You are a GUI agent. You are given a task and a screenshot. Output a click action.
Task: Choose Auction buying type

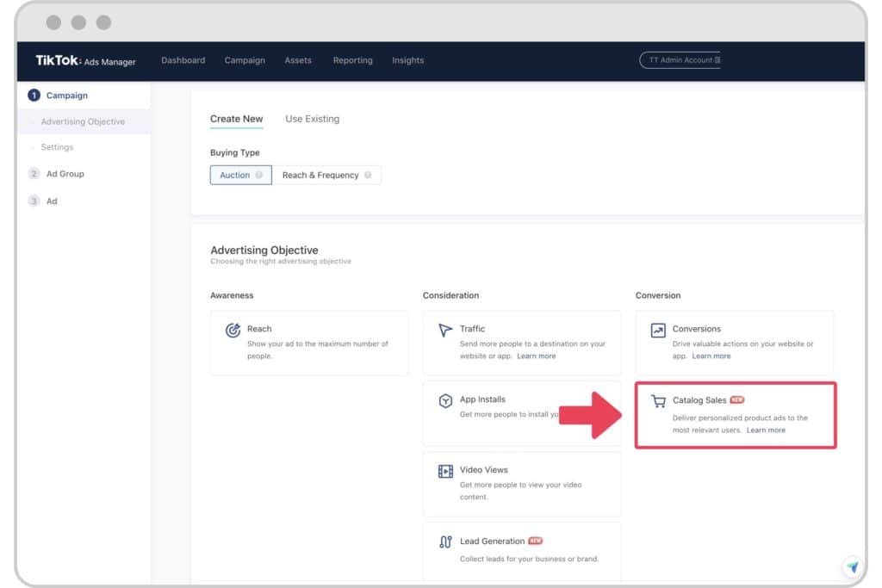point(241,175)
